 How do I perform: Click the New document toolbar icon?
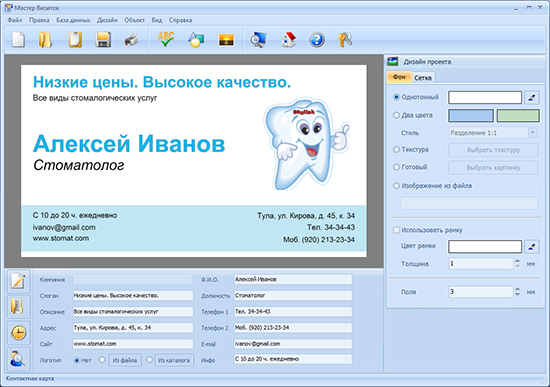point(18,39)
